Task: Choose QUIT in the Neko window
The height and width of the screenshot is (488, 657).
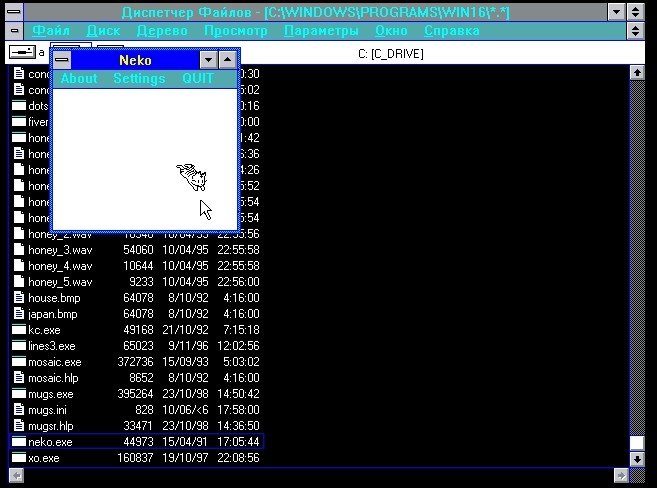Action: tap(198, 78)
